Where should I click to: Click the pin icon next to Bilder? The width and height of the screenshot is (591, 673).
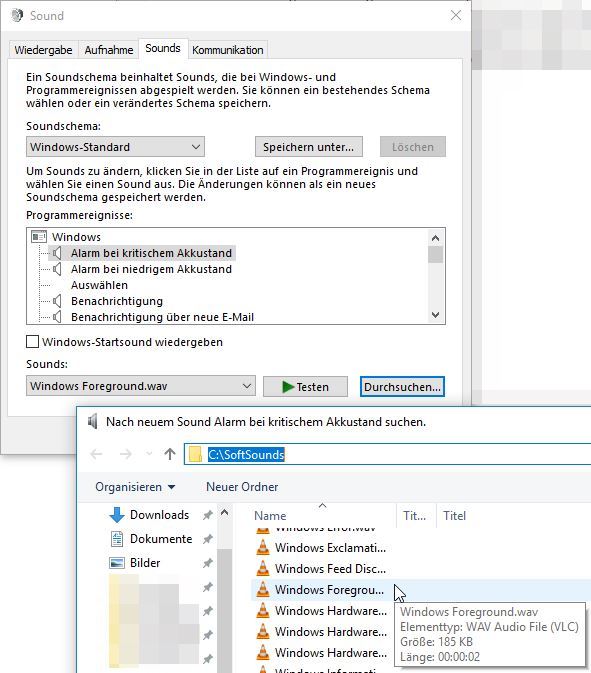(x=208, y=563)
